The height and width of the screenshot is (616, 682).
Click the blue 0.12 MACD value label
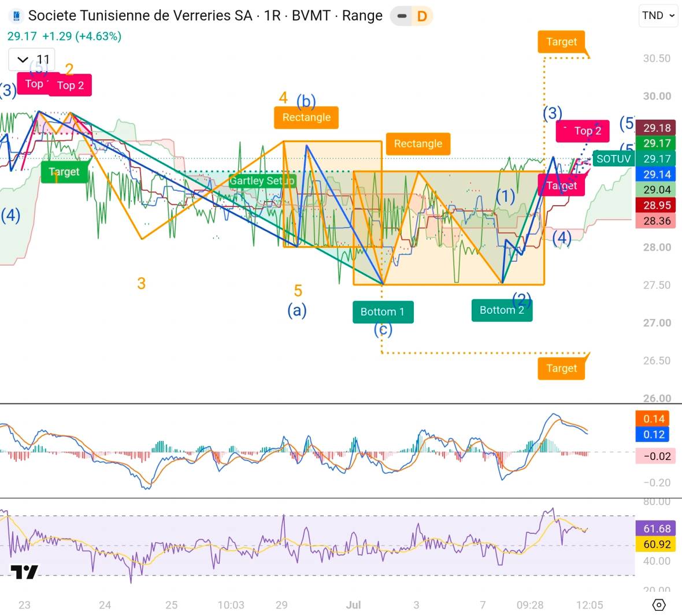(654, 435)
